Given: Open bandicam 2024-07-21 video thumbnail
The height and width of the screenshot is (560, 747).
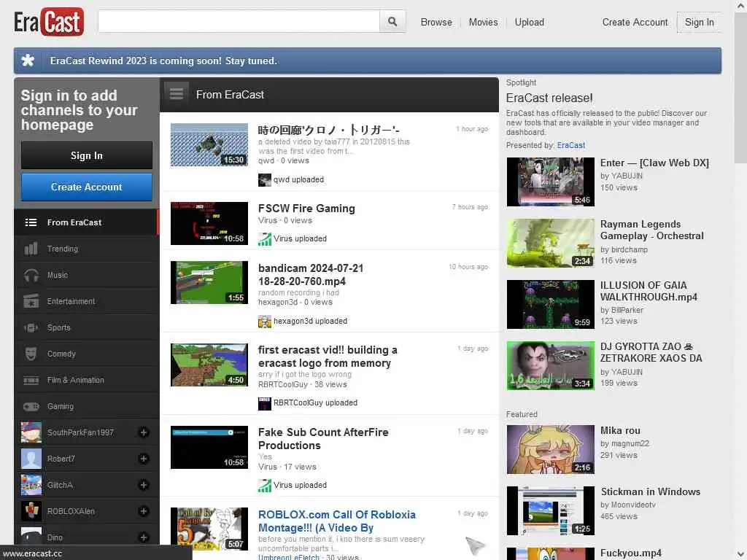Looking at the screenshot, I should [x=209, y=282].
